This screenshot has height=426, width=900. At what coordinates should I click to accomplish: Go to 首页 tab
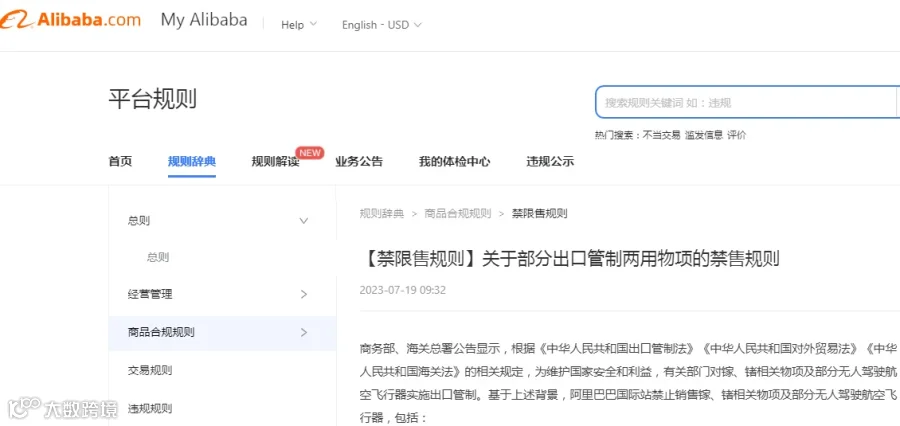[x=120, y=161]
